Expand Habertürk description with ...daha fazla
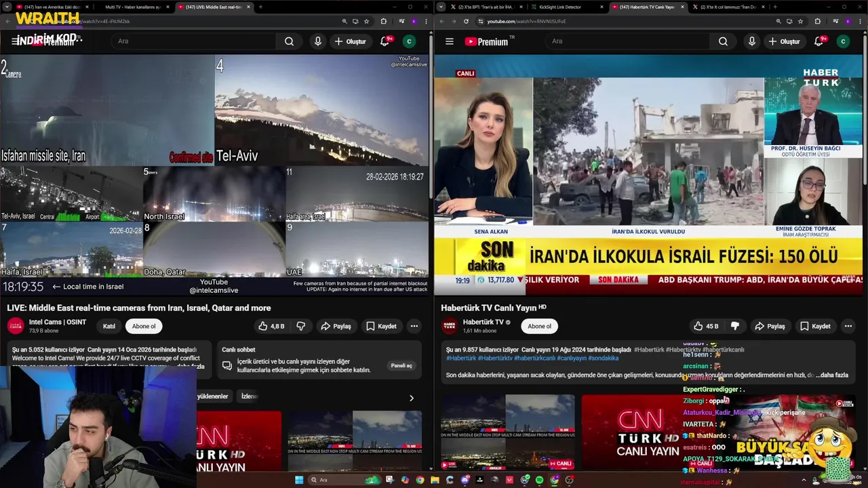 point(832,375)
